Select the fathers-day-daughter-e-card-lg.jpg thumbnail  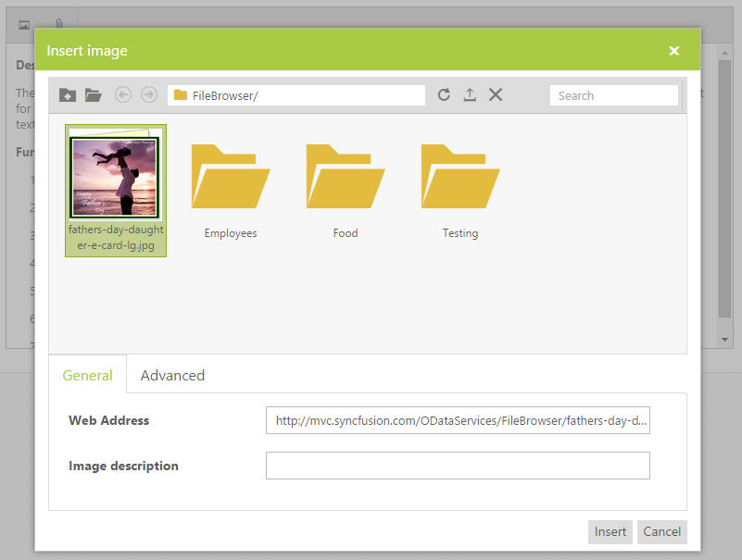tap(116, 191)
